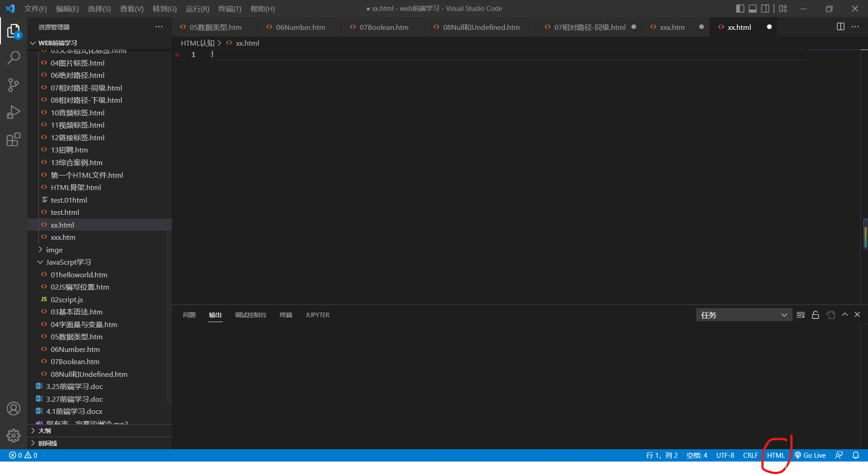Click the editor vertical scrollbar overview ruler
The width and height of the screenshot is (868, 475).
click(x=864, y=176)
